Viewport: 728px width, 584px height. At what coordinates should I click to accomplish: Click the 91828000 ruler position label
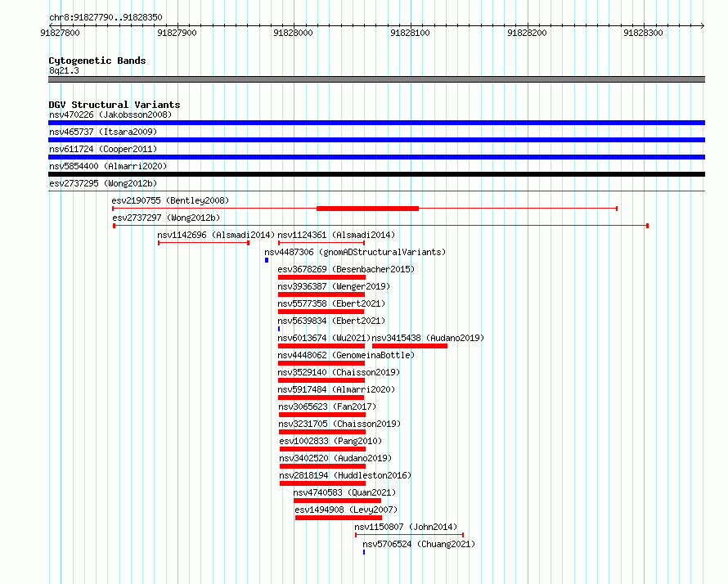pos(293,33)
